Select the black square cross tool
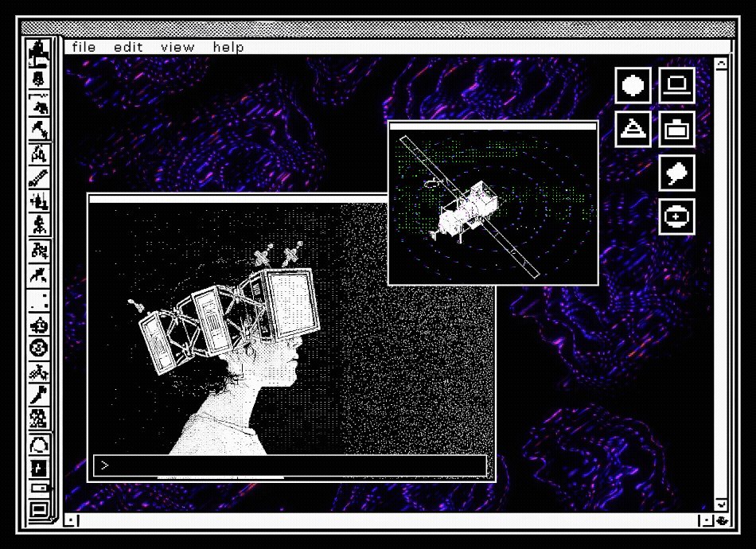Screen dimensions: 756x549 point(38,469)
